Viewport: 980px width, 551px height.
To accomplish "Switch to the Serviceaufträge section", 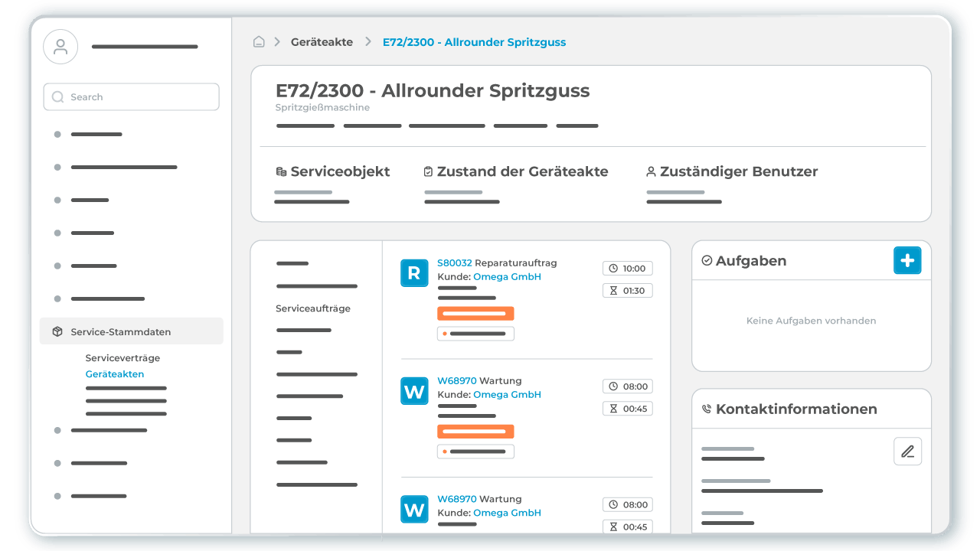I will point(312,308).
